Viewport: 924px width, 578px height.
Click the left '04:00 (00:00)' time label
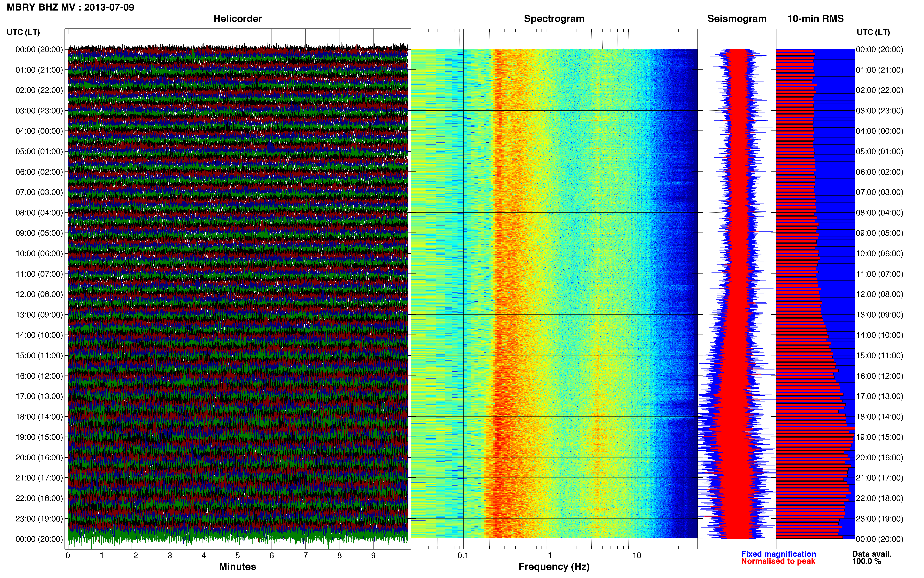(39, 131)
